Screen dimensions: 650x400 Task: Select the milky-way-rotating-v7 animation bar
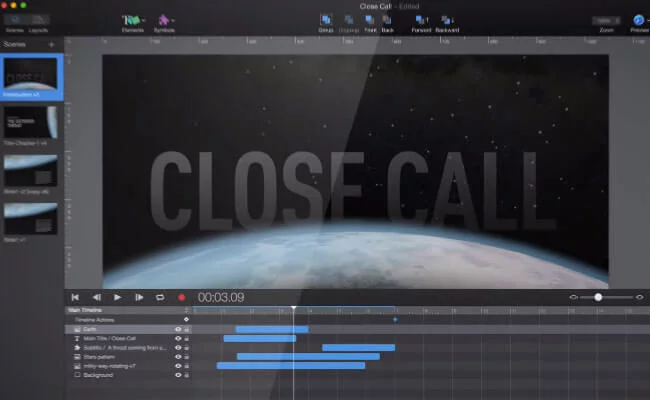point(291,366)
